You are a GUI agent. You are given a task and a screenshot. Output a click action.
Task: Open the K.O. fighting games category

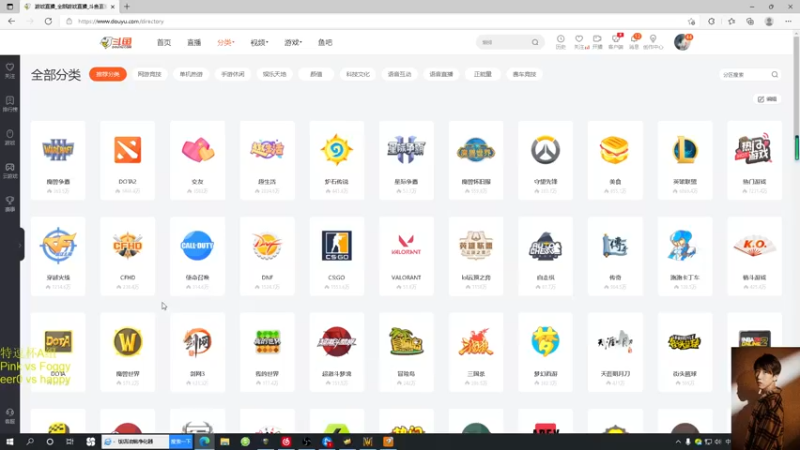[x=754, y=256]
